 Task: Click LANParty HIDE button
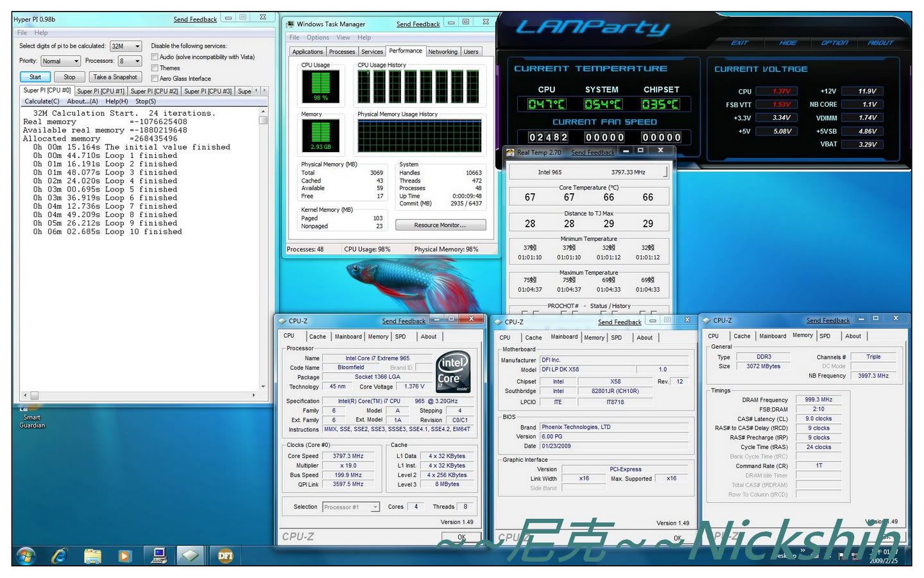coord(788,42)
